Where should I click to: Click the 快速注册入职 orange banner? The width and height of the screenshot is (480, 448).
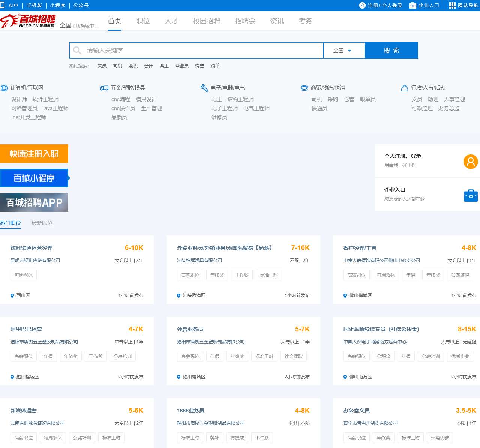(x=34, y=154)
